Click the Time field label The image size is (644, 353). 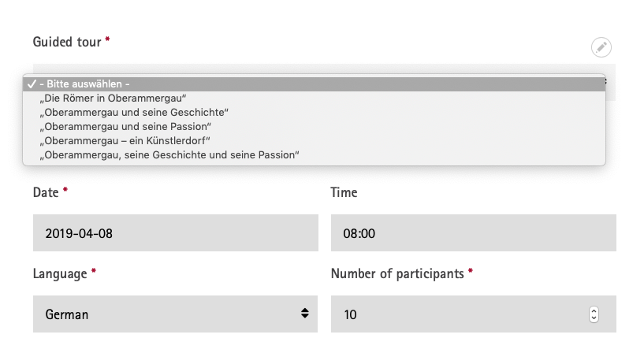(x=344, y=192)
